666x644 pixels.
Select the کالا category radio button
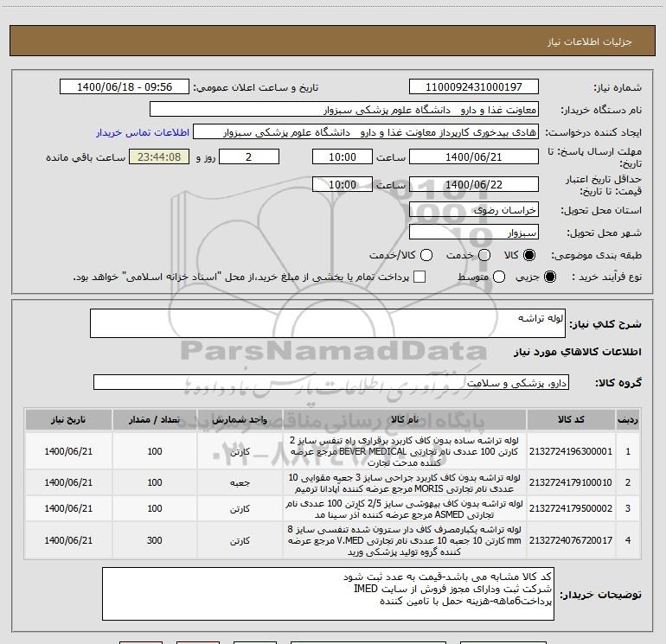[x=529, y=255]
